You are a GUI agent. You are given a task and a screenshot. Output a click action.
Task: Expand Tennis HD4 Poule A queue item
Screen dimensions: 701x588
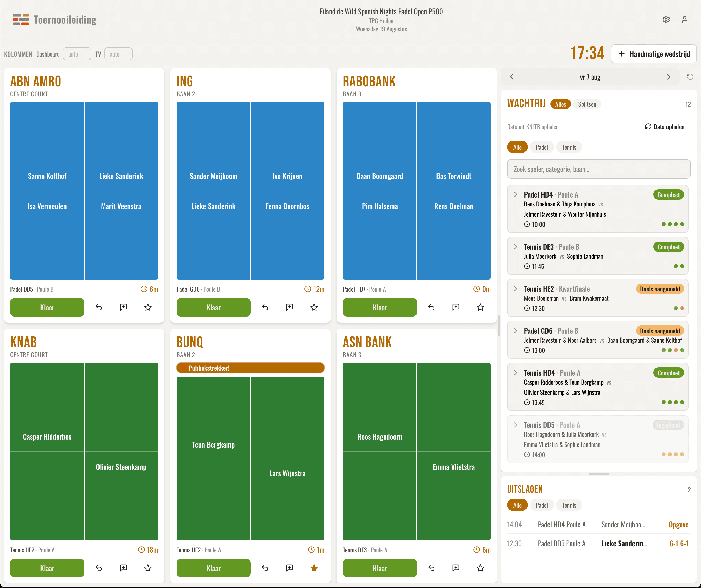(x=516, y=373)
